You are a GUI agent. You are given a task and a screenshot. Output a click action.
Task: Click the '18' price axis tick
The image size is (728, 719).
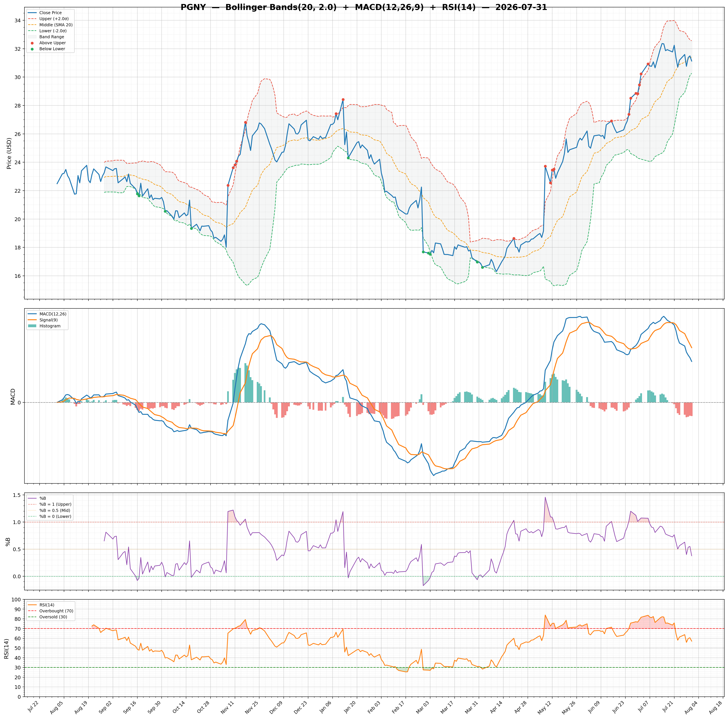coord(18,247)
